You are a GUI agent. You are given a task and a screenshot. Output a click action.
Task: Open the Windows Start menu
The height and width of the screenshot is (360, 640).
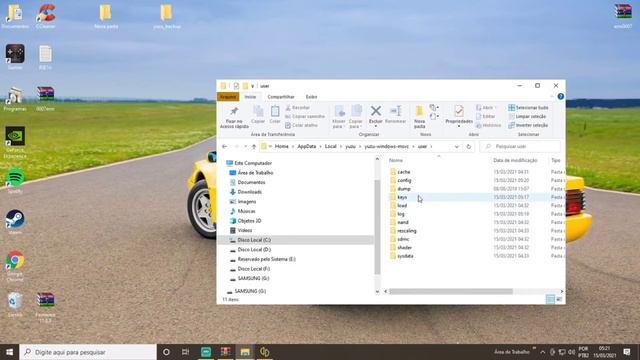point(9,352)
